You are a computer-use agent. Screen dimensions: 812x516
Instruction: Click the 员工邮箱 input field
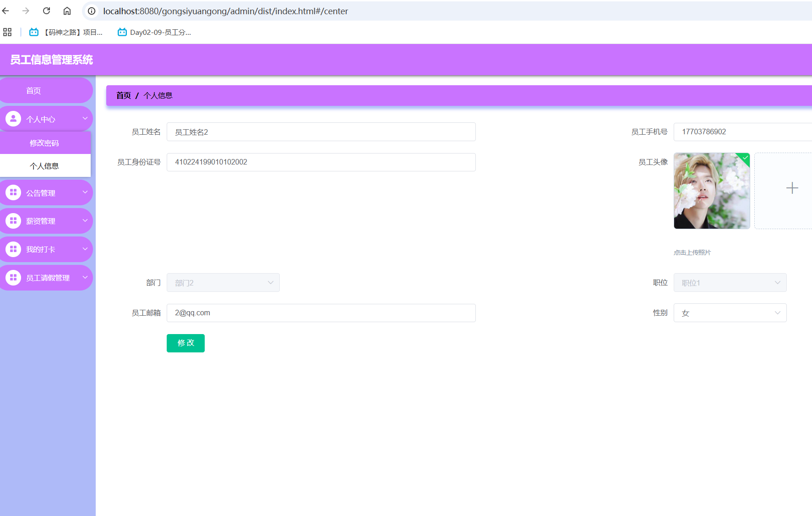click(321, 313)
